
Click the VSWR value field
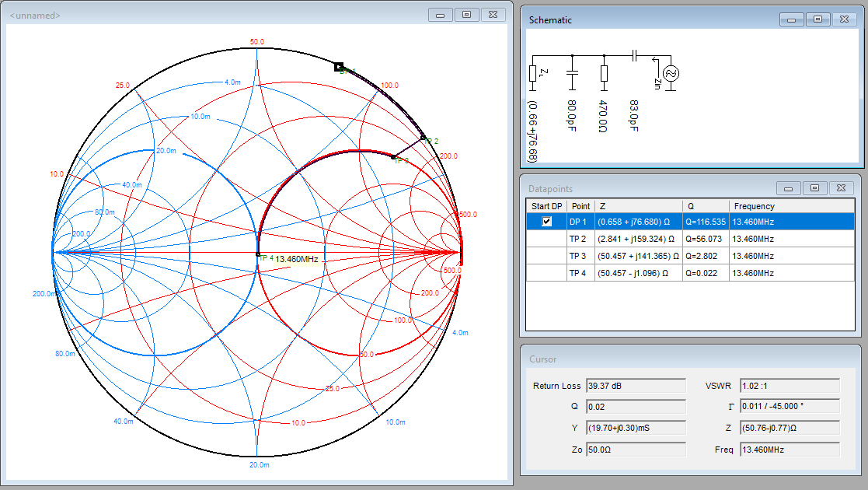tap(789, 386)
